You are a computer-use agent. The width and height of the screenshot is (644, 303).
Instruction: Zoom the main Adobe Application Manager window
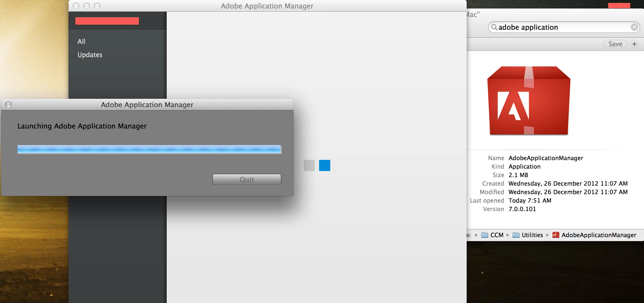point(97,6)
